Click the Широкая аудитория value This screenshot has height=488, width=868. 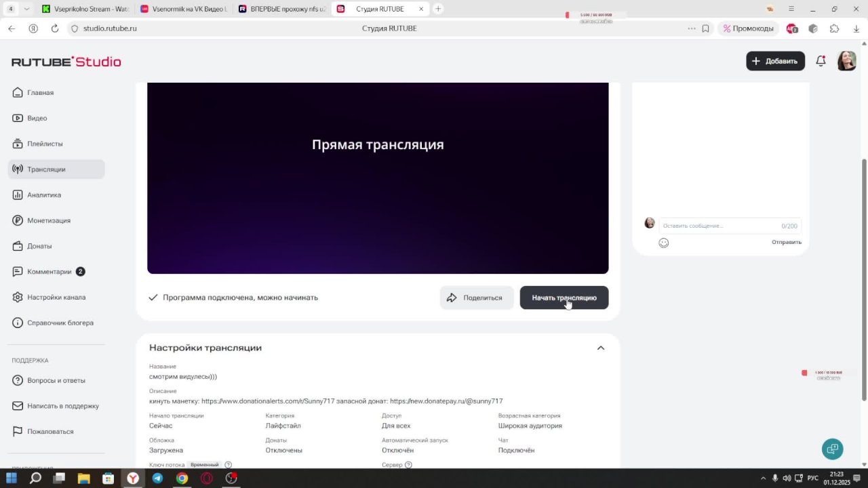(x=530, y=426)
